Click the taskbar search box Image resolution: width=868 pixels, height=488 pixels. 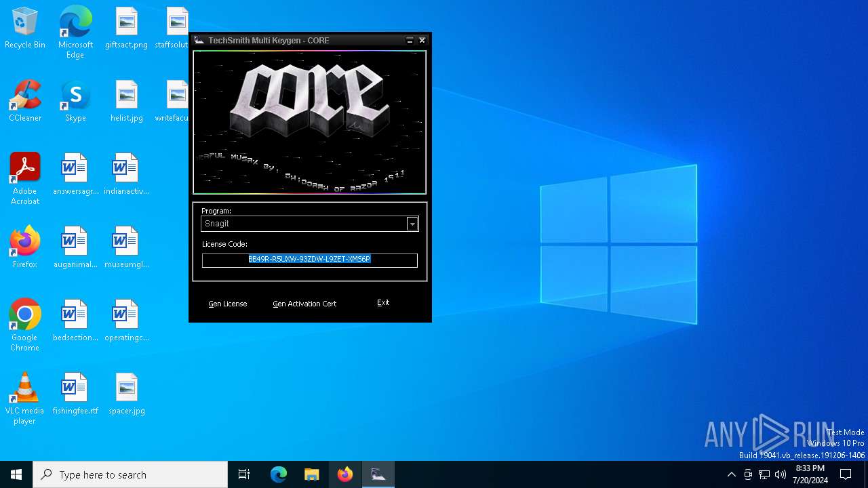[130, 474]
